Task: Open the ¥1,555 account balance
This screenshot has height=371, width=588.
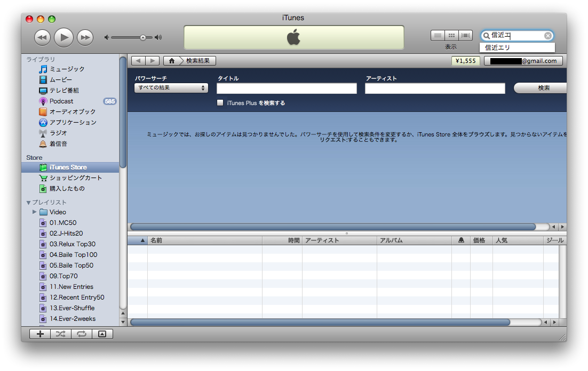Action: coord(465,61)
